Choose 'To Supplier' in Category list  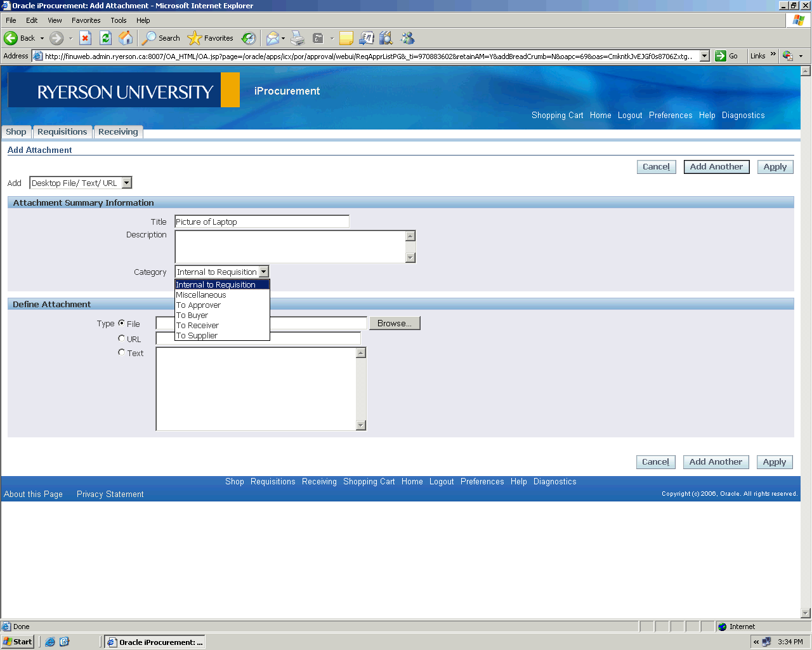(197, 336)
